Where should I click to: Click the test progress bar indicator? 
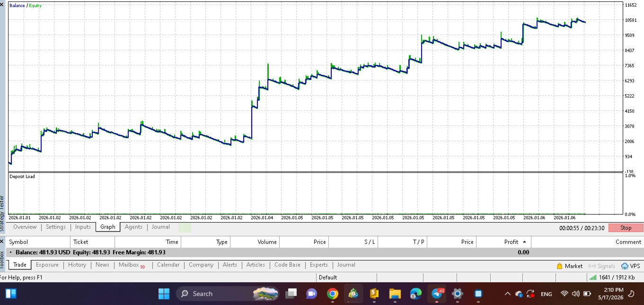pyautogui.click(x=185, y=228)
